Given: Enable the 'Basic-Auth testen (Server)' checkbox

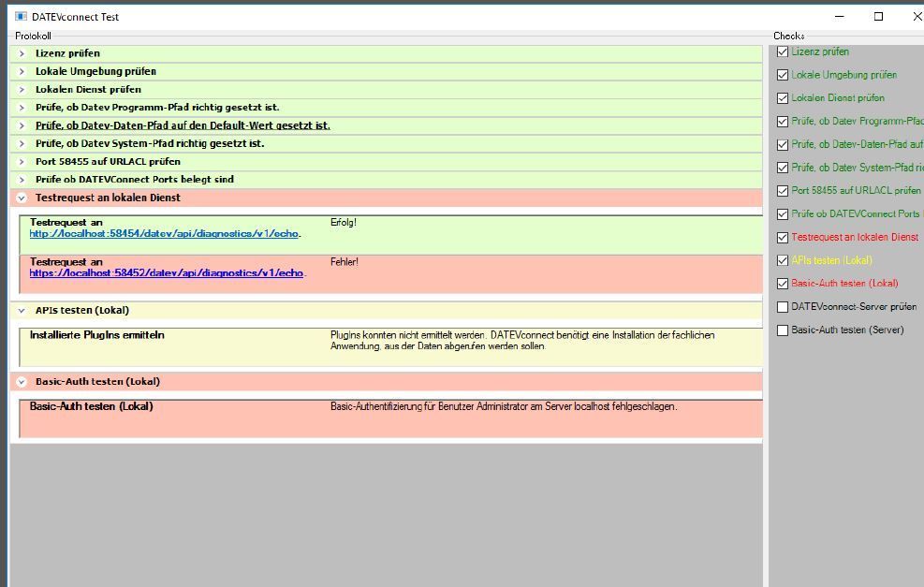Looking at the screenshot, I should point(783,330).
